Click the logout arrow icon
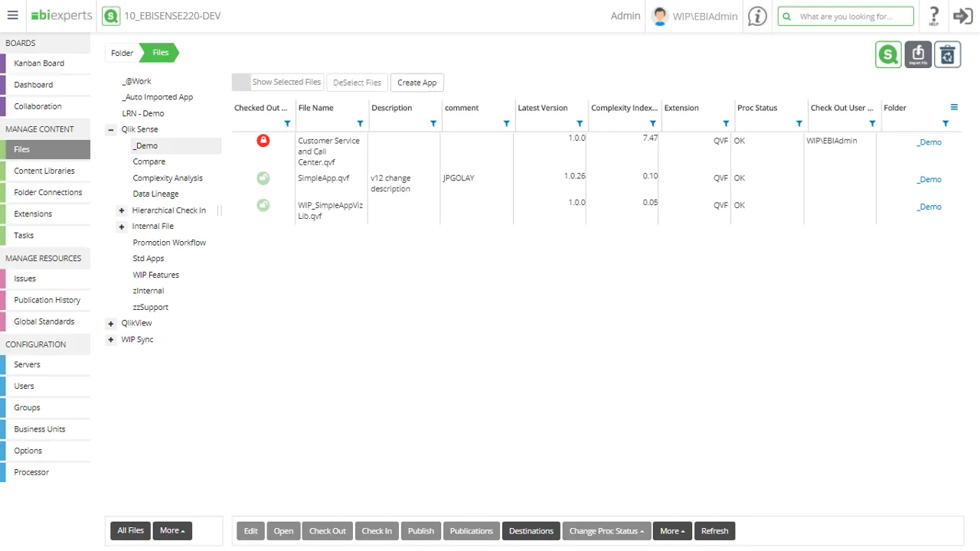This screenshot has width=980, height=551. tap(962, 16)
